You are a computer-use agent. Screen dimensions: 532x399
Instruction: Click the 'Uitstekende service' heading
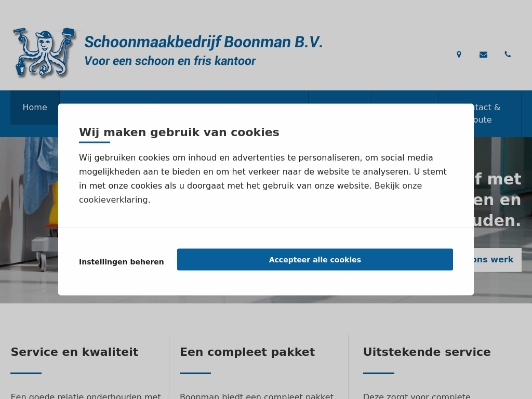pyautogui.click(x=427, y=352)
